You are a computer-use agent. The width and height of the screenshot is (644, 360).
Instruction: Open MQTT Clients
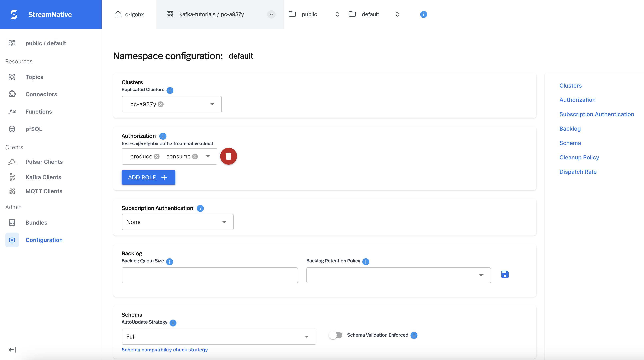[44, 191]
